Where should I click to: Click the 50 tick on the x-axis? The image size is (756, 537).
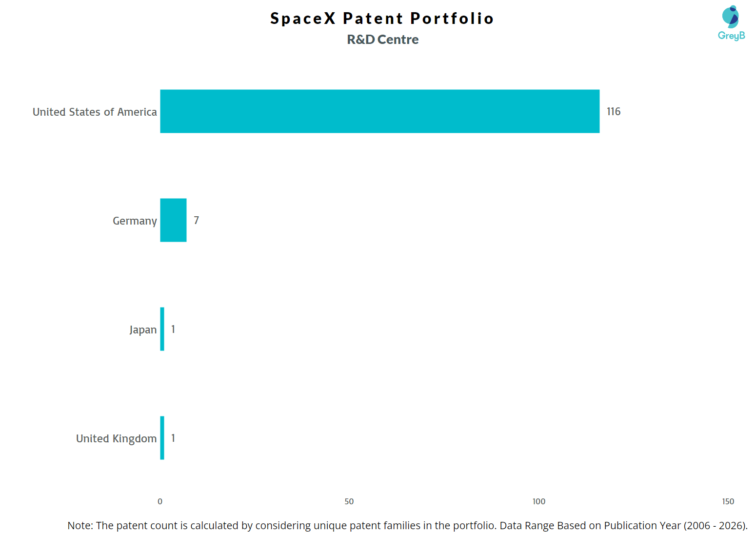pyautogui.click(x=349, y=501)
